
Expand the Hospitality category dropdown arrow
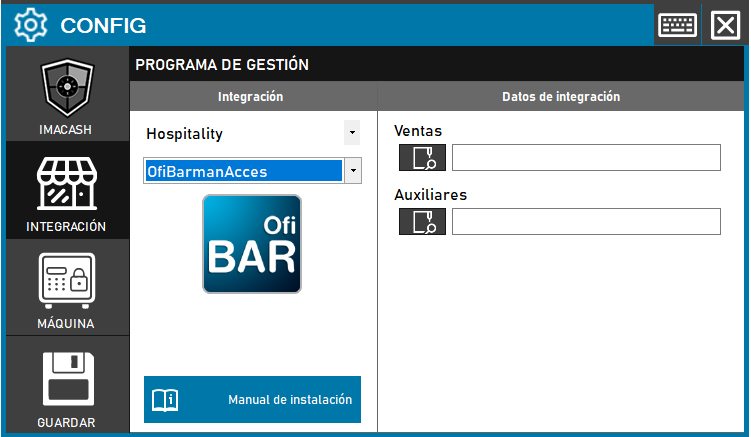pos(351,133)
